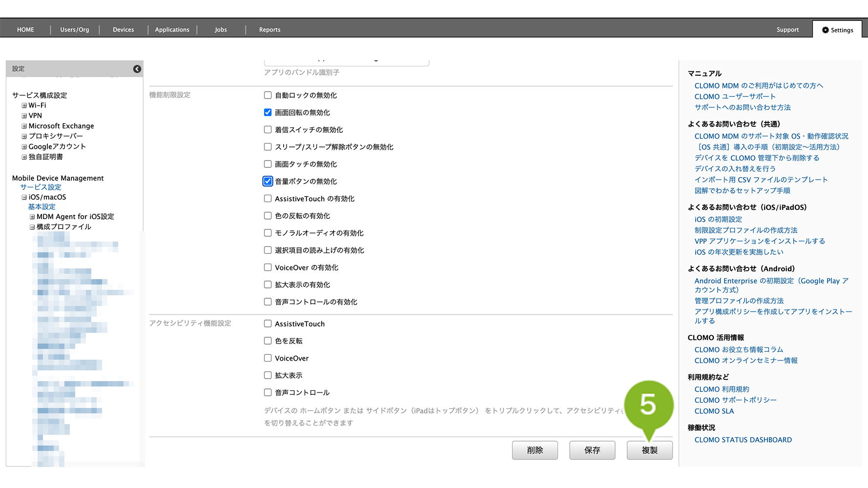Expand the VPN tree node
The width and height of the screenshot is (868, 488).
[24, 116]
